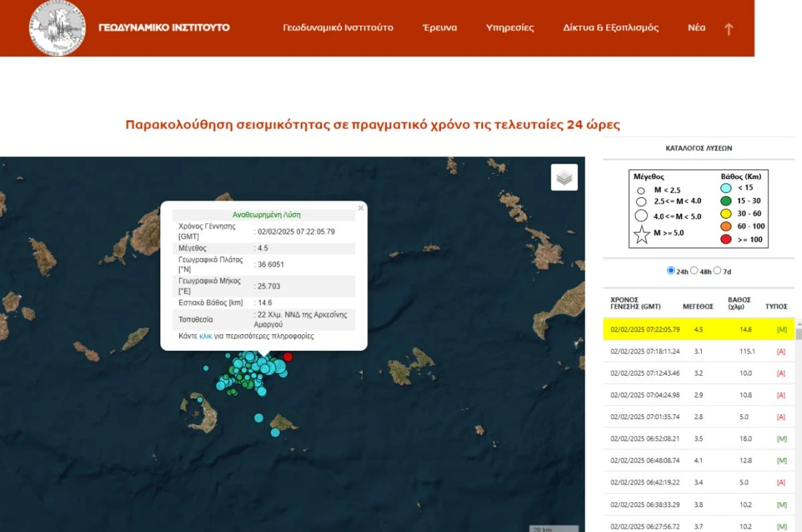
Task: Click the κλικ link for more information
Action: point(207,336)
